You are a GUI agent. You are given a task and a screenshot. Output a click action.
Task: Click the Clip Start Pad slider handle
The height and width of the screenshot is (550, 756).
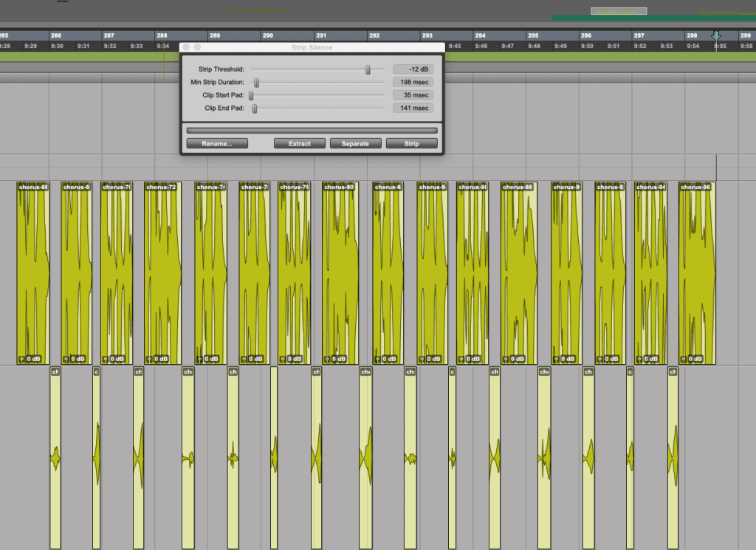click(251, 95)
